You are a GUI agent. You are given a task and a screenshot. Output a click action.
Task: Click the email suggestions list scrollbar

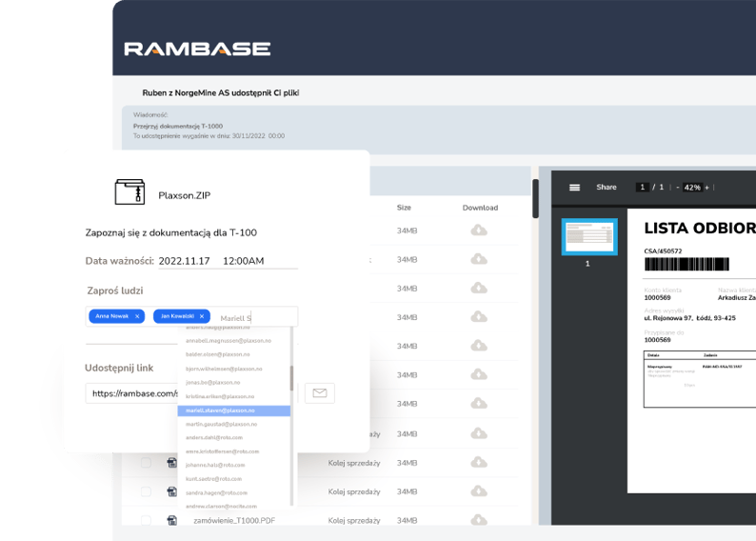[x=291, y=377]
